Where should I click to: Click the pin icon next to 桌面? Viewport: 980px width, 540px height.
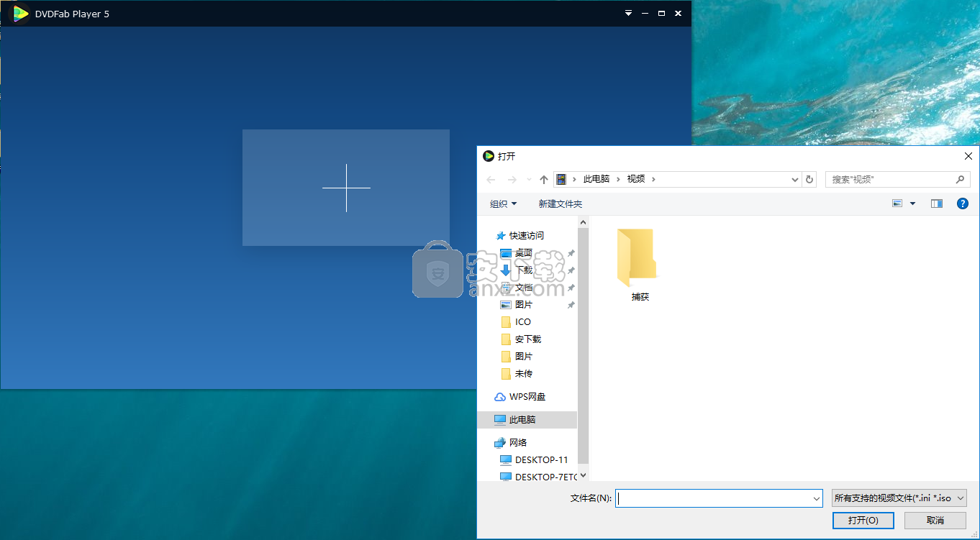pyautogui.click(x=571, y=253)
